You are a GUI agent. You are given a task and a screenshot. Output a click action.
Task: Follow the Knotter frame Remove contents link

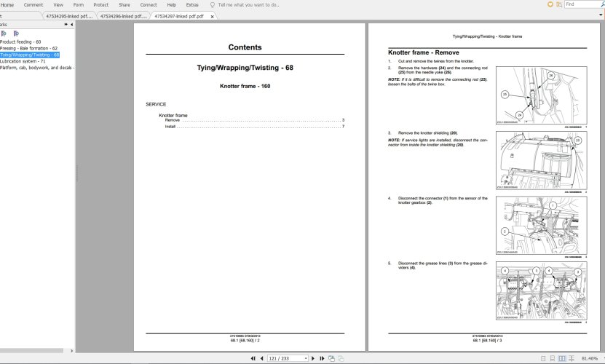(173, 120)
